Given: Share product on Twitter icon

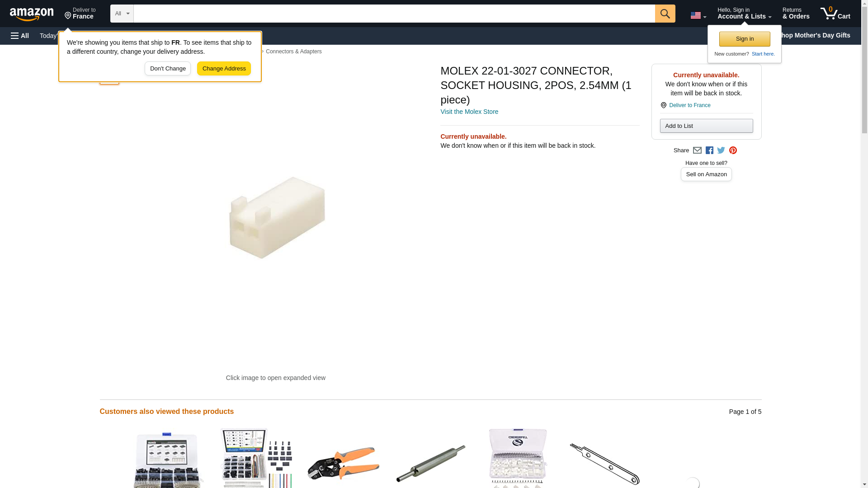Looking at the screenshot, I should click(x=721, y=150).
